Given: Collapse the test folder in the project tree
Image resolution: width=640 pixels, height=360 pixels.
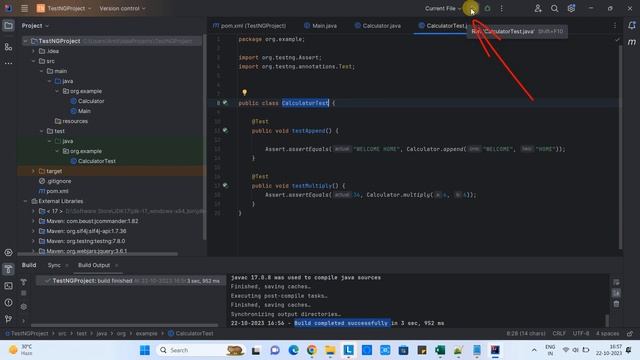Looking at the screenshot, I should tap(41, 131).
